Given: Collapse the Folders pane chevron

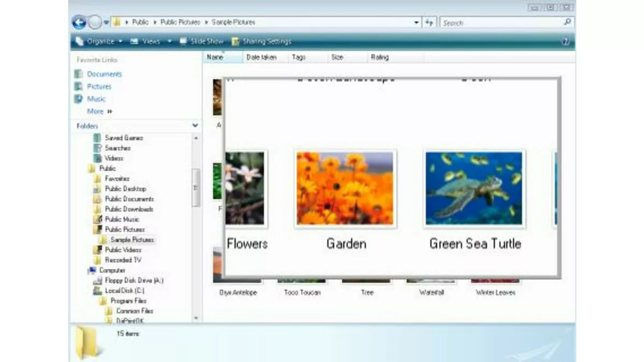Looking at the screenshot, I should (195, 125).
